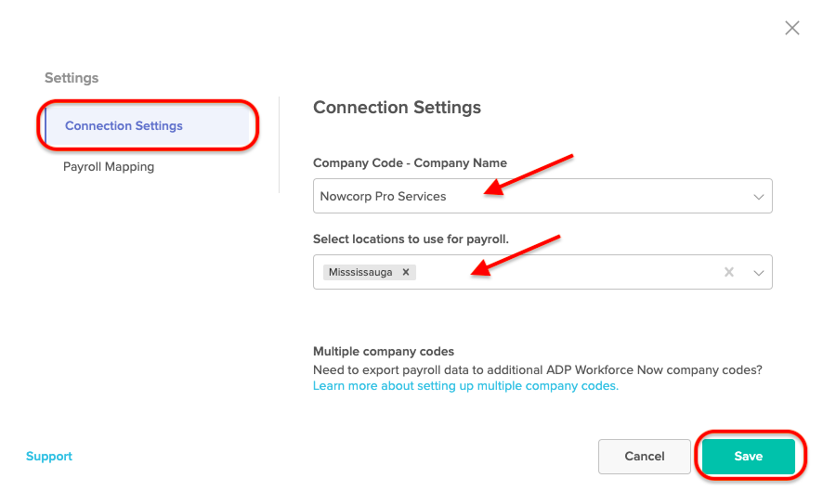Open the Support link

click(49, 457)
